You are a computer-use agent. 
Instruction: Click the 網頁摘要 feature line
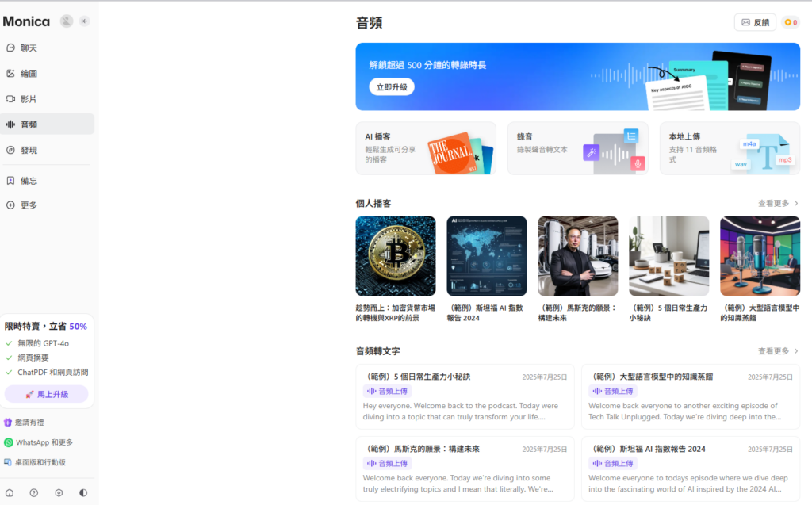(27, 358)
